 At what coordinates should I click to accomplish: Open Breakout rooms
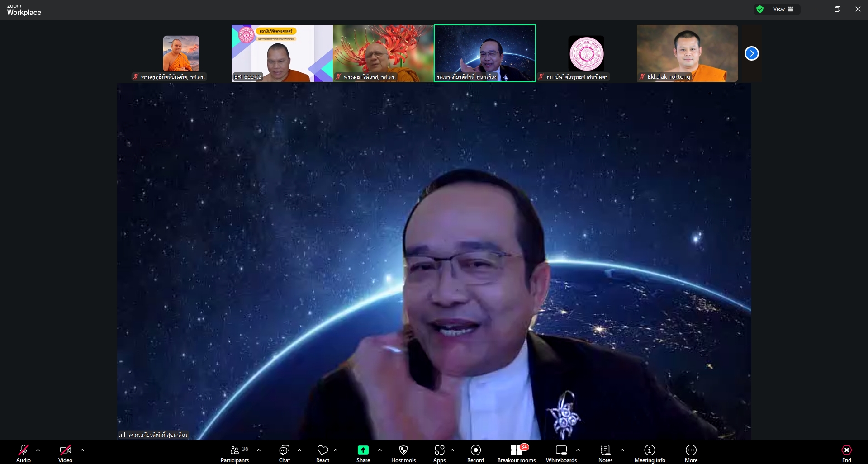516,453
